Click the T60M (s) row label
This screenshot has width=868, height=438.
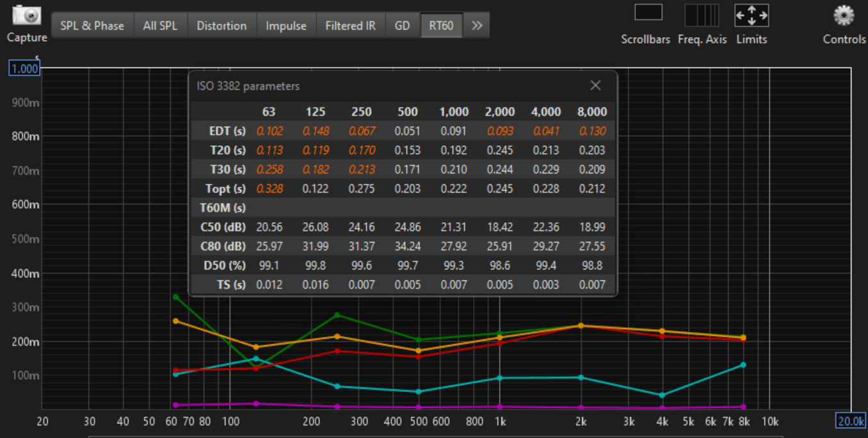click(x=223, y=207)
